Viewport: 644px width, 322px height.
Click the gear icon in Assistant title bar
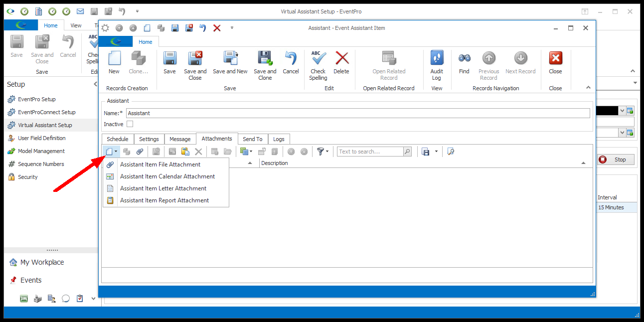(x=105, y=28)
